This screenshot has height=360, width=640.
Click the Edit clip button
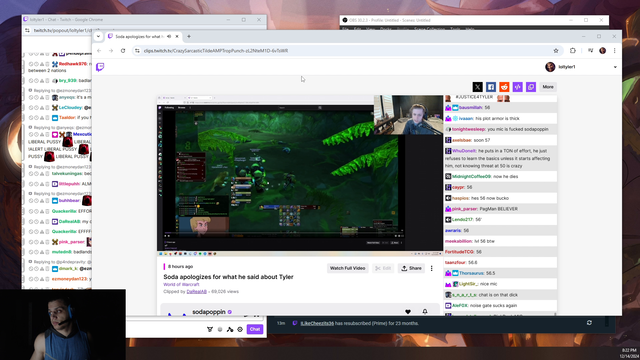pos(383,268)
